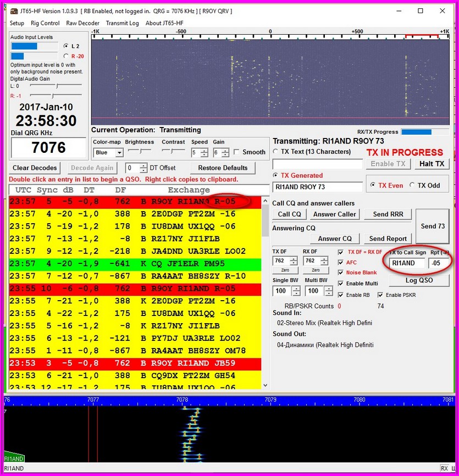Click the Speed stepper arrows
Viewport: 459px width, 476px height.
[x=204, y=153]
